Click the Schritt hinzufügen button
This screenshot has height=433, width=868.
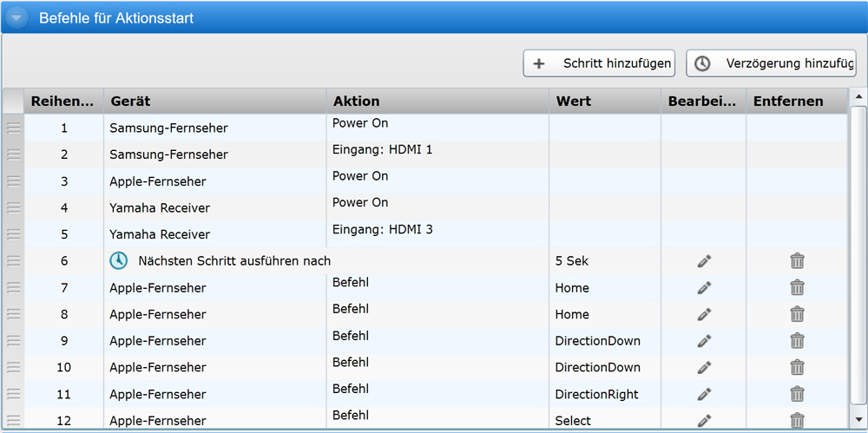coord(599,63)
